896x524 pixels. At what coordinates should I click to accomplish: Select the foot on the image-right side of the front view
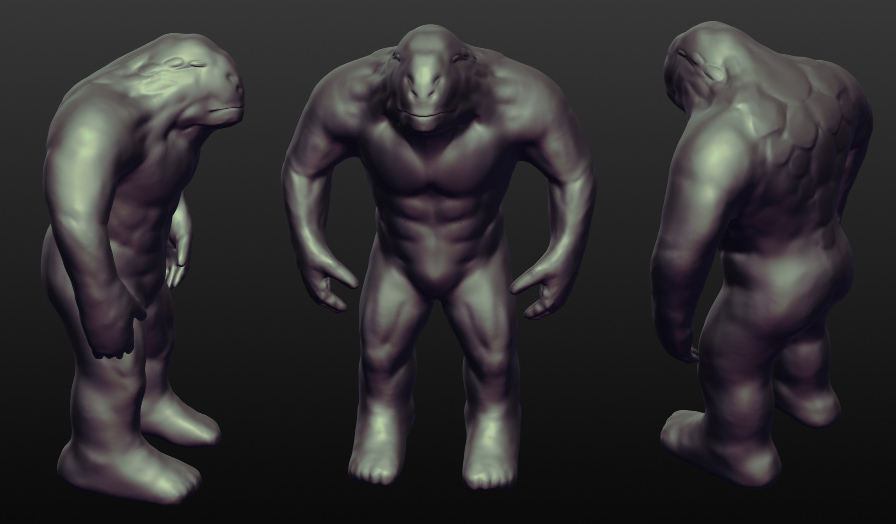point(490,458)
